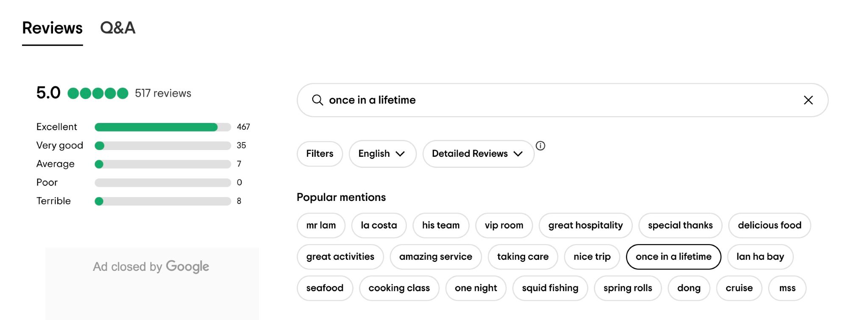Select the 'lan ha bay' mention
Viewport: 868px width, 320px height.
point(760,257)
